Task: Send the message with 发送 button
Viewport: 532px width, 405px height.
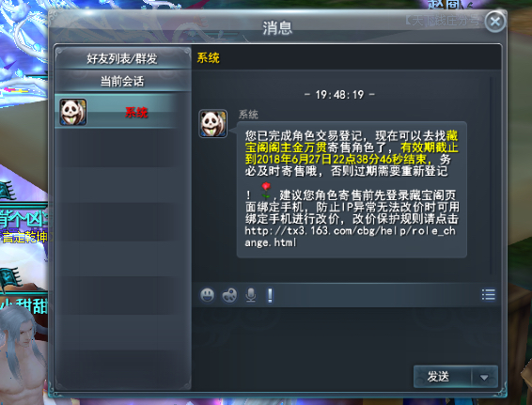Action: [442, 377]
